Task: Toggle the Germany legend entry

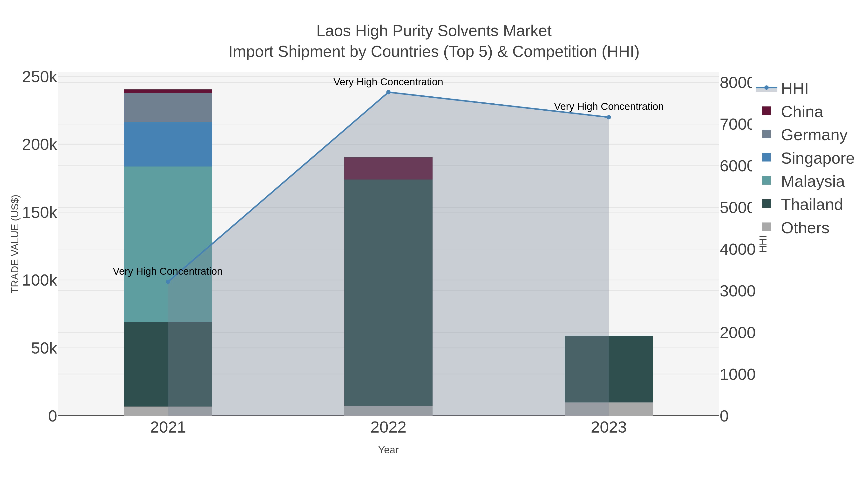Action: (804, 135)
